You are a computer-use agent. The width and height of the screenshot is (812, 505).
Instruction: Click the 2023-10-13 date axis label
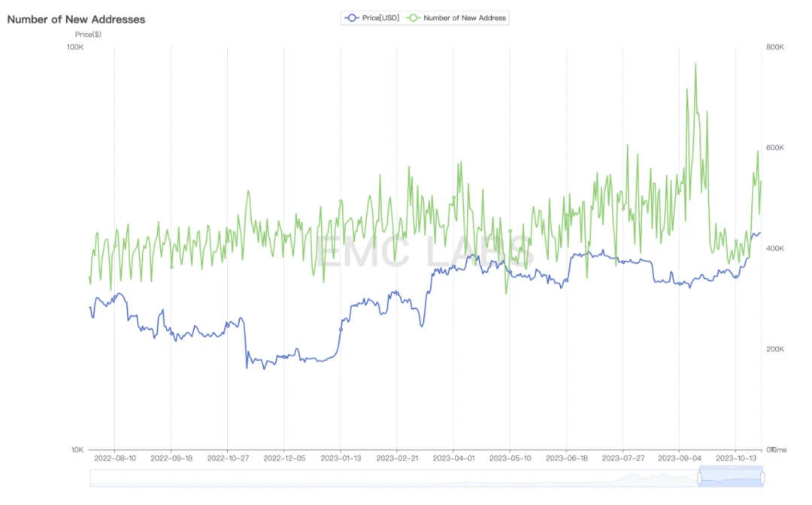click(735, 457)
